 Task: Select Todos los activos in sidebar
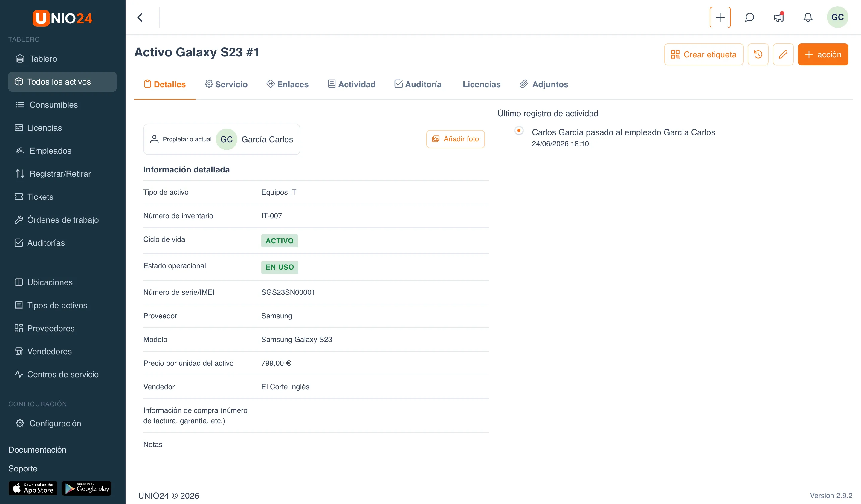tap(62, 82)
